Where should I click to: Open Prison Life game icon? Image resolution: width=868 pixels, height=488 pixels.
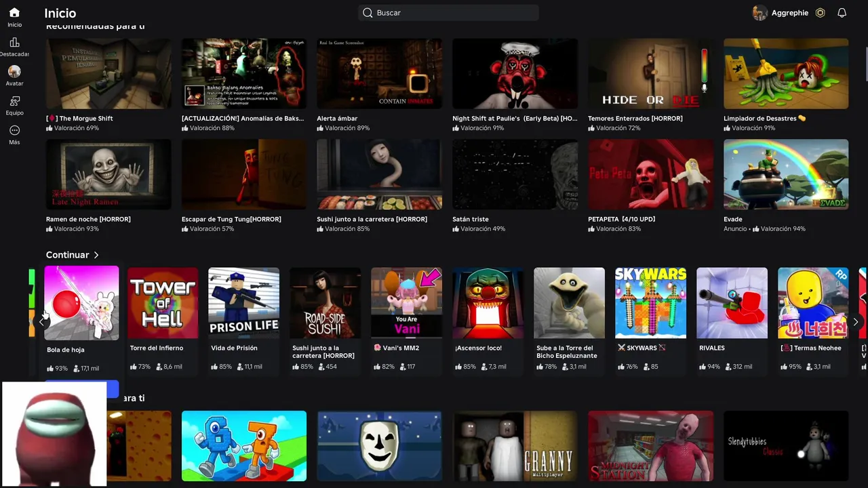pyautogui.click(x=244, y=303)
